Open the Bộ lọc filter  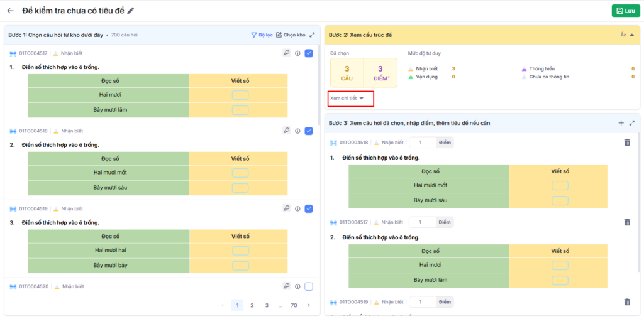tap(262, 35)
